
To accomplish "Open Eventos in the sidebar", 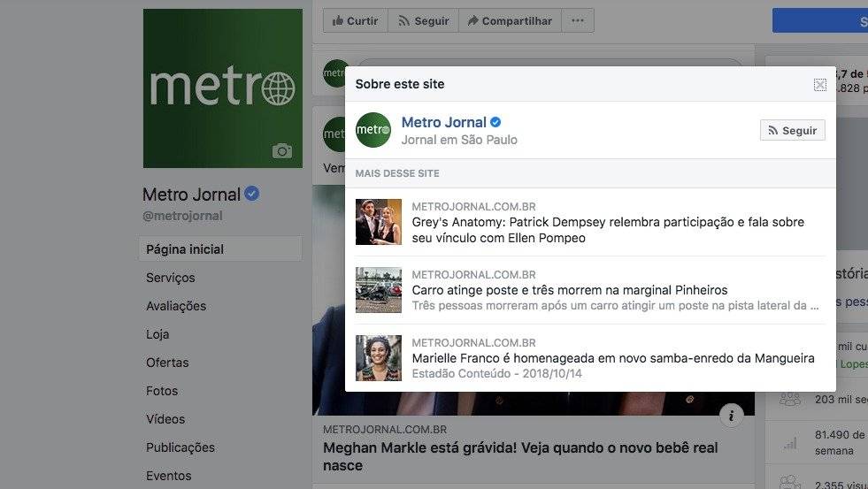I will tap(169, 475).
